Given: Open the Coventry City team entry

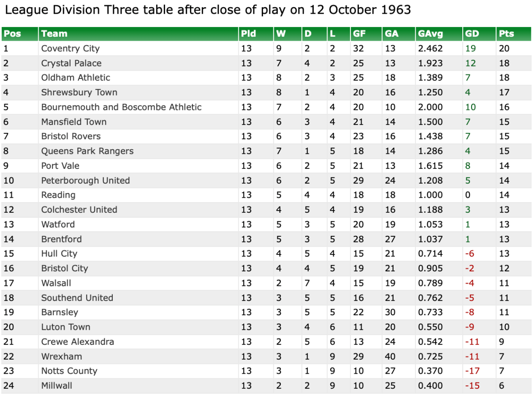Looking at the screenshot, I should 70,48.
